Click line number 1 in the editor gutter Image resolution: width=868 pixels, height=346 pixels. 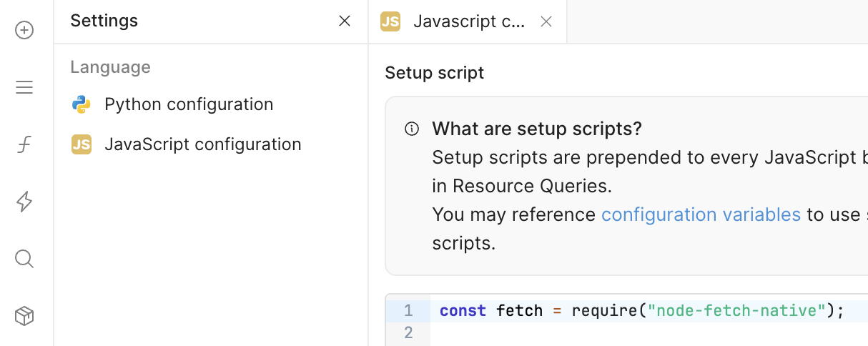[x=408, y=311]
